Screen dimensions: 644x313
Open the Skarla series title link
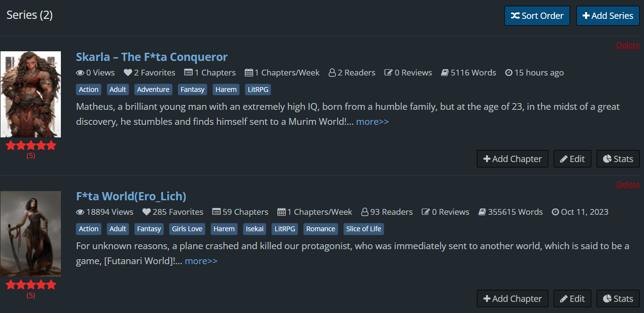pyautogui.click(x=152, y=57)
